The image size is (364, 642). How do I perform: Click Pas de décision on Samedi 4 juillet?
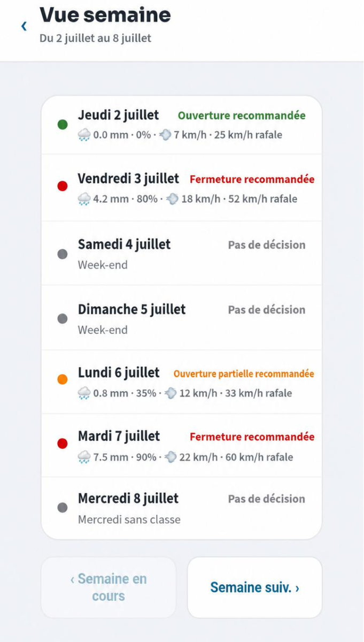pos(267,245)
